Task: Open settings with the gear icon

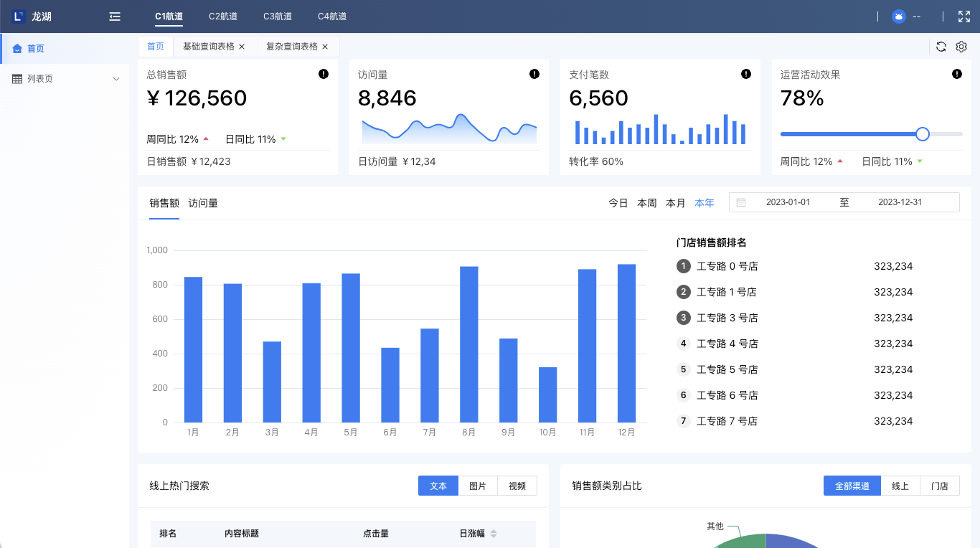Action: pos(961,47)
